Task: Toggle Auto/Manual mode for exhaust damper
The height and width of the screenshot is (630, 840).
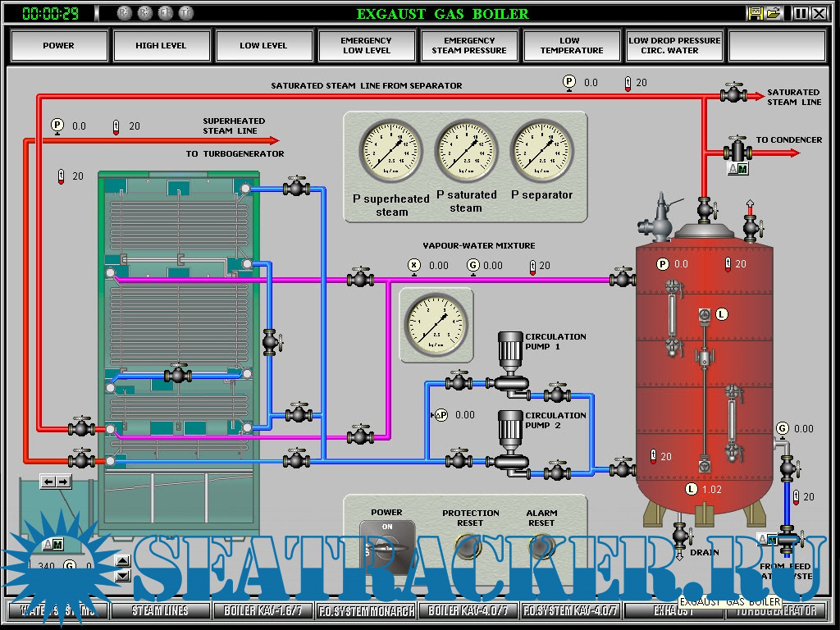Action: pyautogui.click(x=52, y=545)
